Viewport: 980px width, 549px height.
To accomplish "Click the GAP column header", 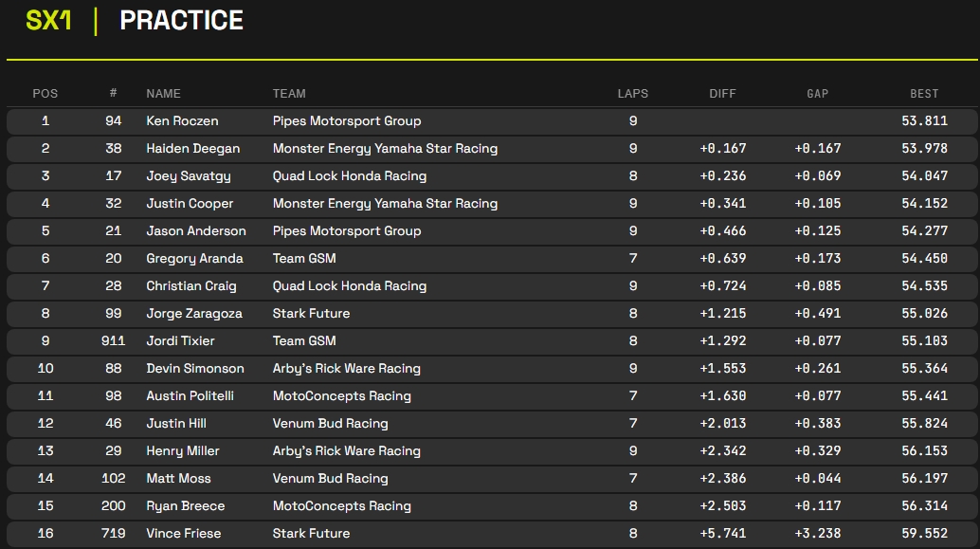I will pos(817,93).
